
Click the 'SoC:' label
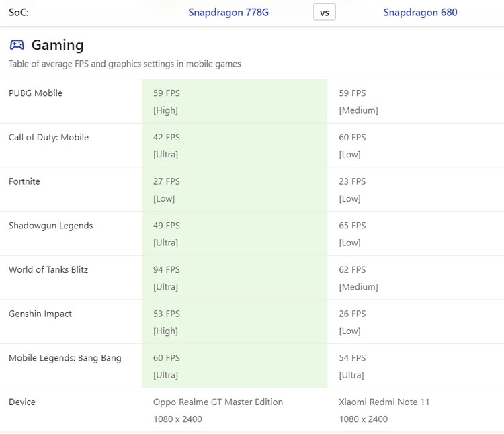pyautogui.click(x=19, y=13)
